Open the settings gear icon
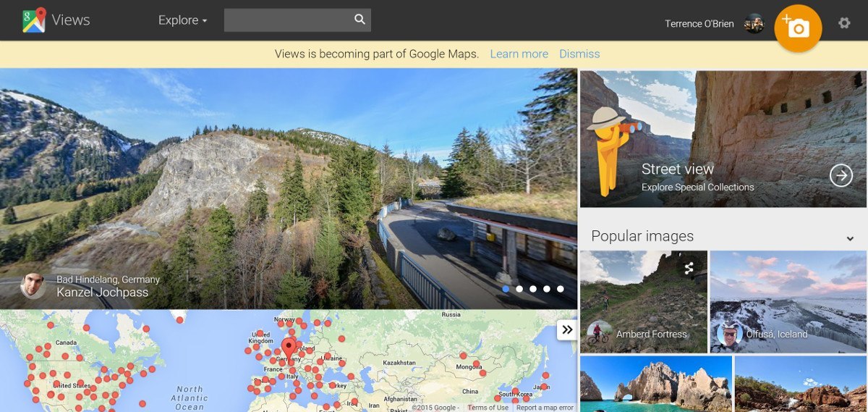 844,22
